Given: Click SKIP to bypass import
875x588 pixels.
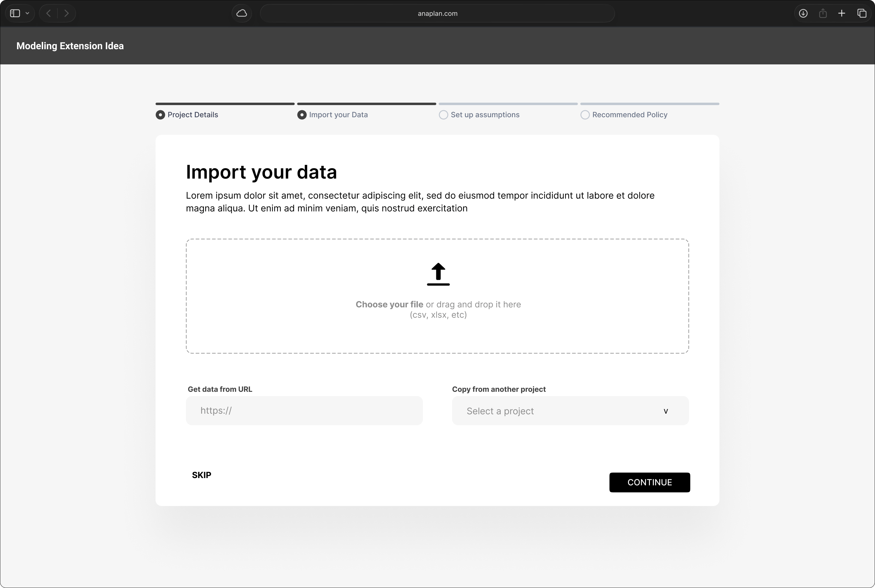Looking at the screenshot, I should pos(201,475).
